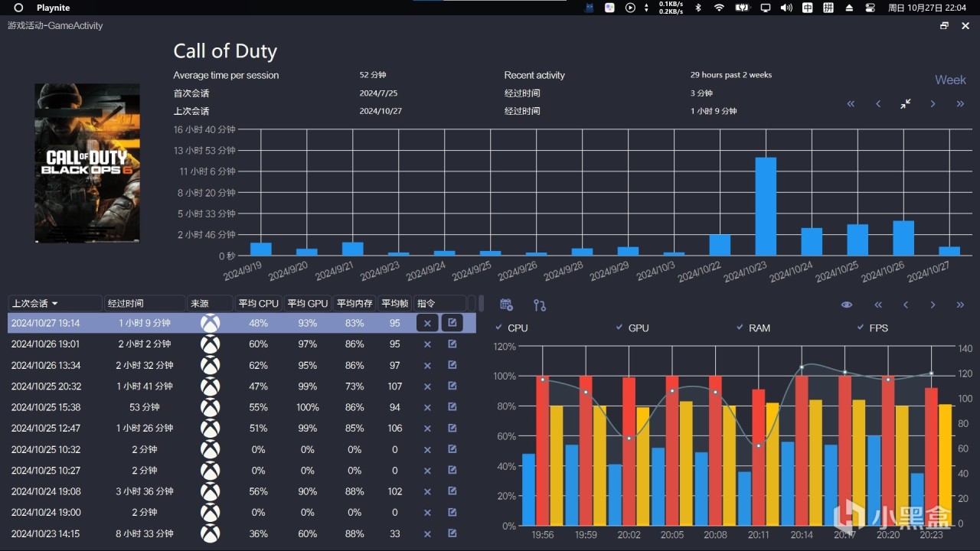Sort sessions by 平均内存 column
This screenshot has height=551, width=980.
(354, 304)
